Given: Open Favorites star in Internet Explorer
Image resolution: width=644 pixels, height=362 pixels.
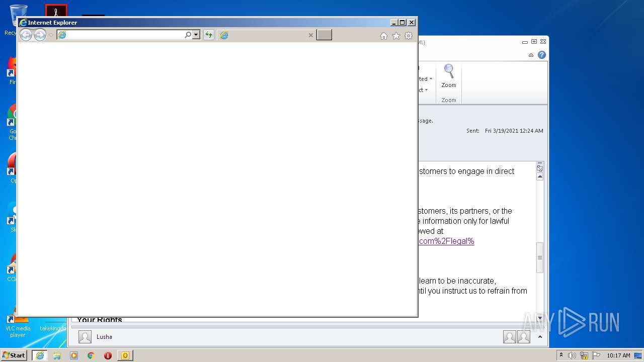Looking at the screenshot, I should click(x=396, y=36).
